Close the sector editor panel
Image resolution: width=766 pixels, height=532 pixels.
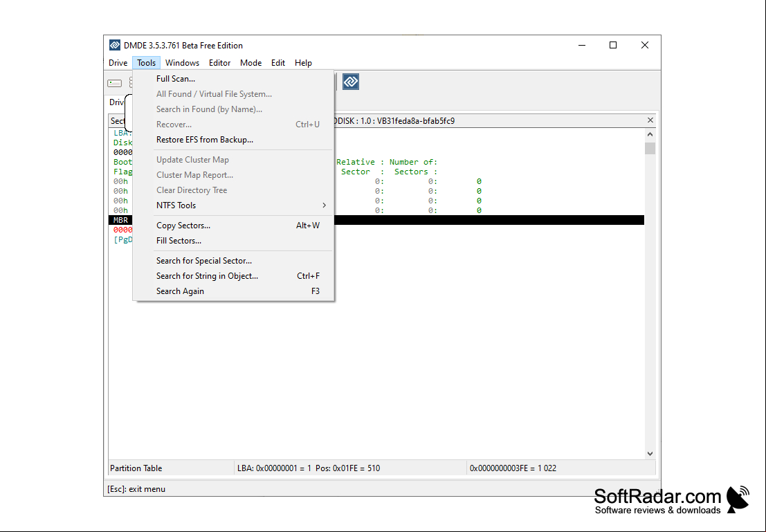(x=650, y=120)
